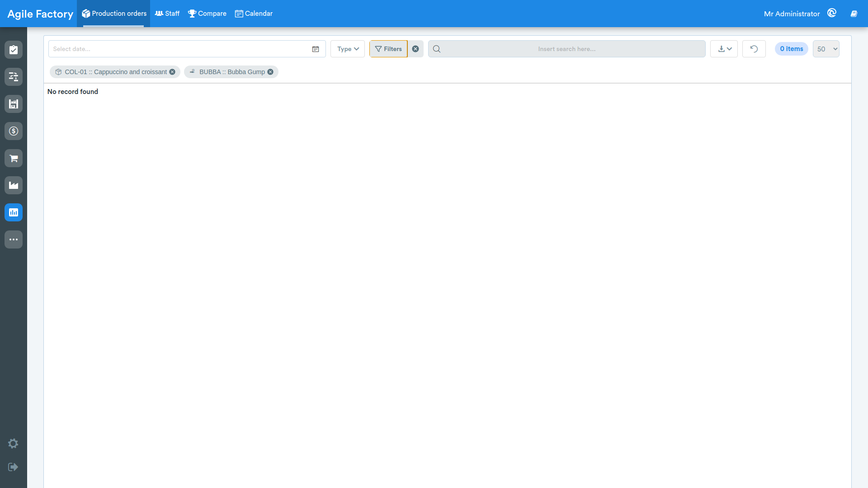Viewport: 868px width, 488px height.
Task: Click the settings gear at sidebar bottom
Action: [13, 444]
